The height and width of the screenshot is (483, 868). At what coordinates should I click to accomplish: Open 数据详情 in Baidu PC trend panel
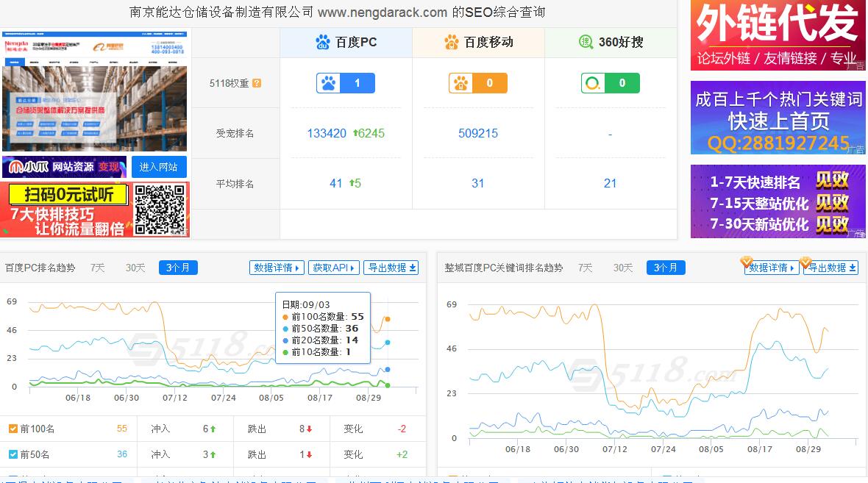(x=277, y=268)
